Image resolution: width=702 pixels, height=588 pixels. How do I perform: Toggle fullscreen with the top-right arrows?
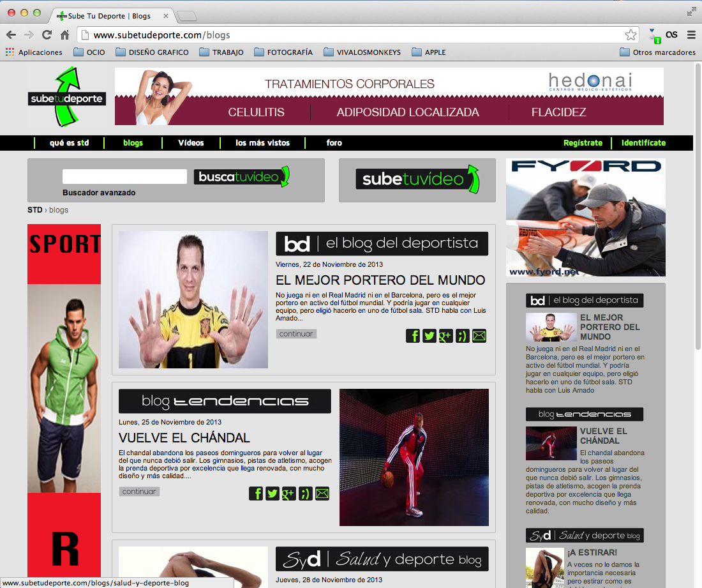coord(692,12)
